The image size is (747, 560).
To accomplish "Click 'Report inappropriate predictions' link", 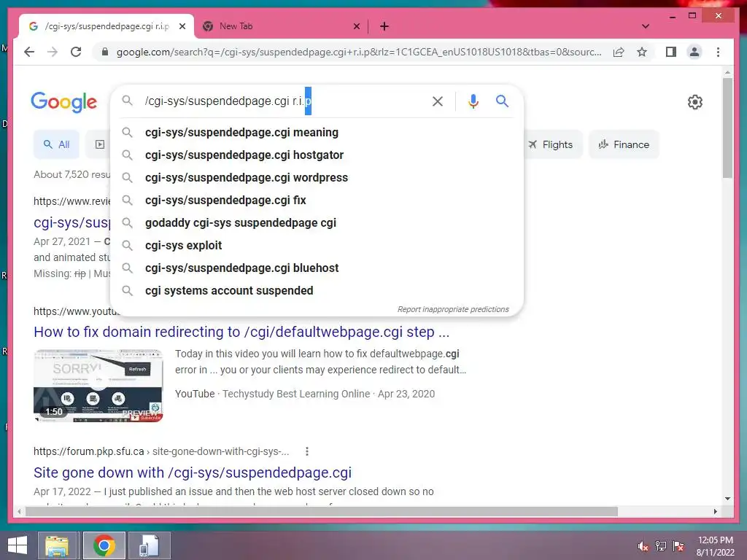I will click(453, 309).
